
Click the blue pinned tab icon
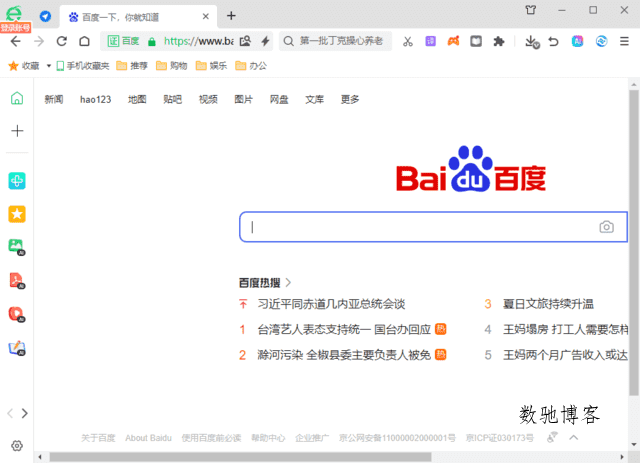(45, 16)
